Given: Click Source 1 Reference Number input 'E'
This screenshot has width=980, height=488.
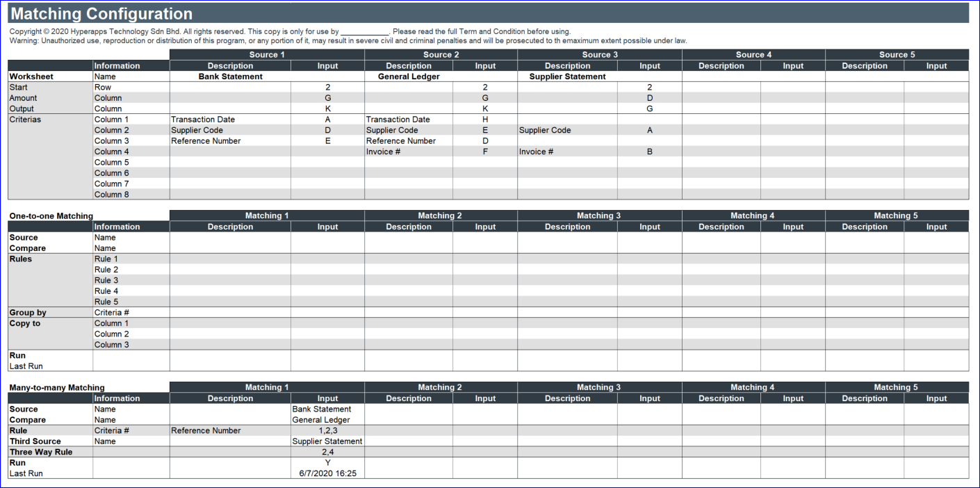Looking at the screenshot, I should [x=327, y=141].
